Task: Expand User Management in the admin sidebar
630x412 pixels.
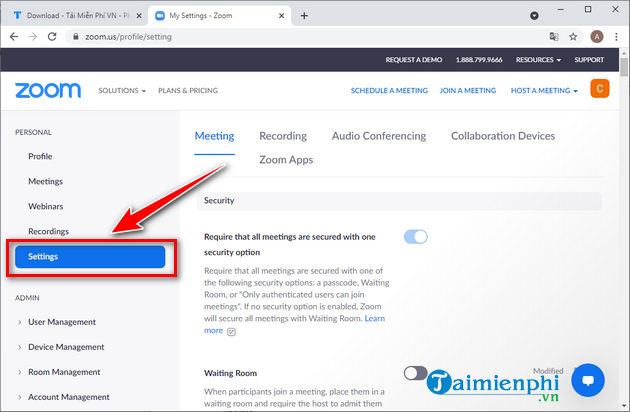Action: click(x=62, y=322)
